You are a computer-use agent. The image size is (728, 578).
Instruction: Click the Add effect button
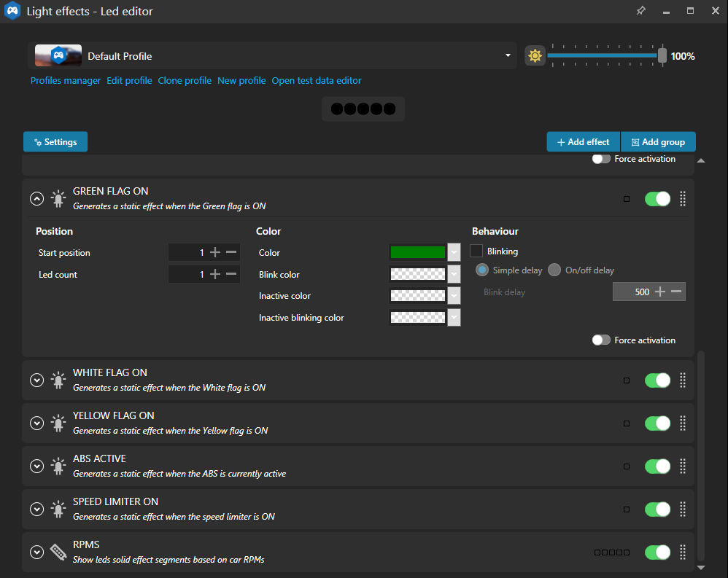pyautogui.click(x=583, y=142)
